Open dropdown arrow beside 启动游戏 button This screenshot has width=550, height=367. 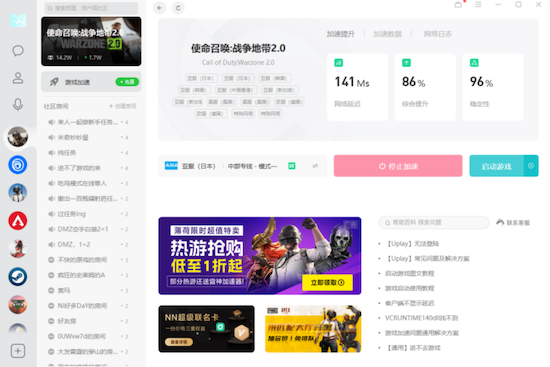pyautogui.click(x=531, y=166)
